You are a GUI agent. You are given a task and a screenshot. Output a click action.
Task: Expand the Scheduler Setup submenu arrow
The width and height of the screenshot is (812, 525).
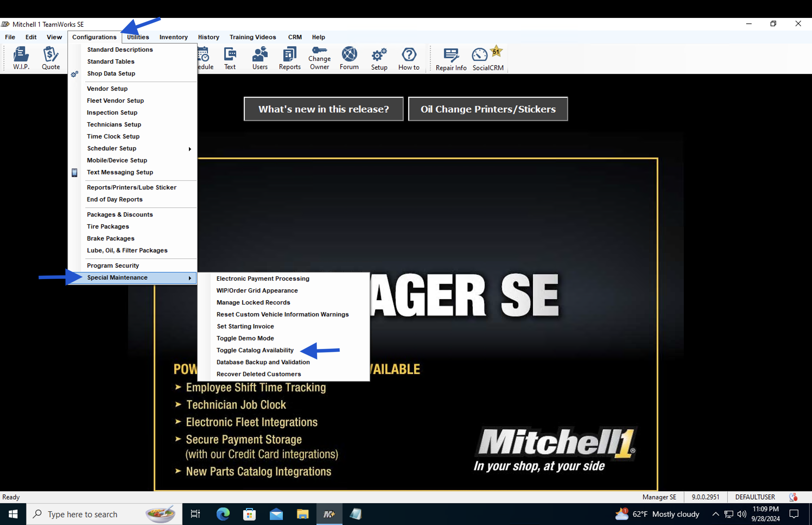point(190,149)
